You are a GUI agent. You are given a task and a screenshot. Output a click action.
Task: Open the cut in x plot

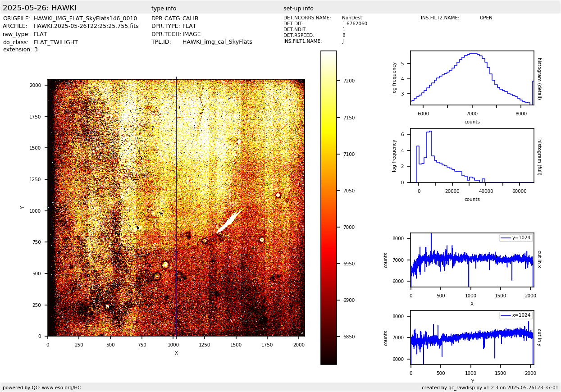[472, 260]
